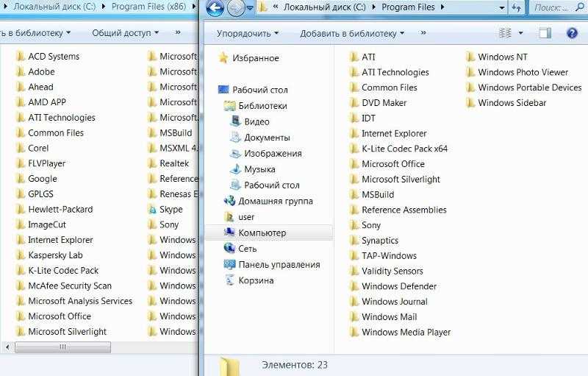This screenshot has width=588, height=376.
Task: Select the Windows Defender folder
Action: 393,286
